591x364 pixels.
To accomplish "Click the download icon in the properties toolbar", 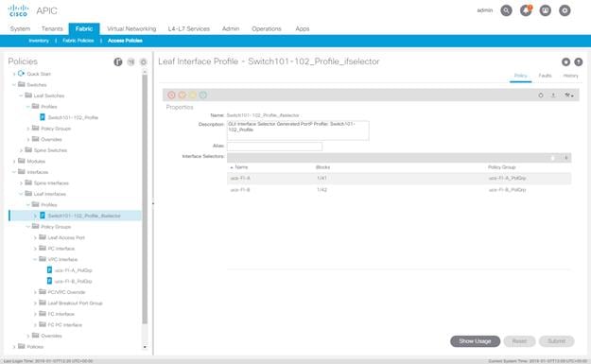I will pos(553,95).
